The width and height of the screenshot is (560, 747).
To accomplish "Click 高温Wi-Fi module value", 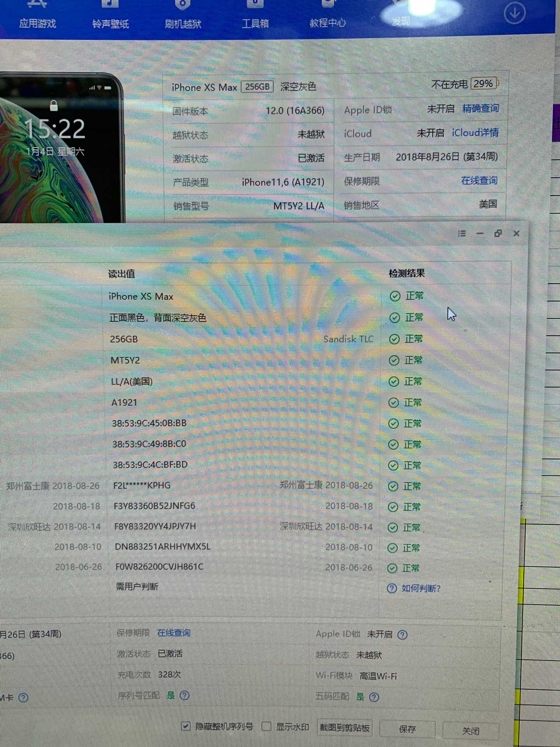I will 378,676.
